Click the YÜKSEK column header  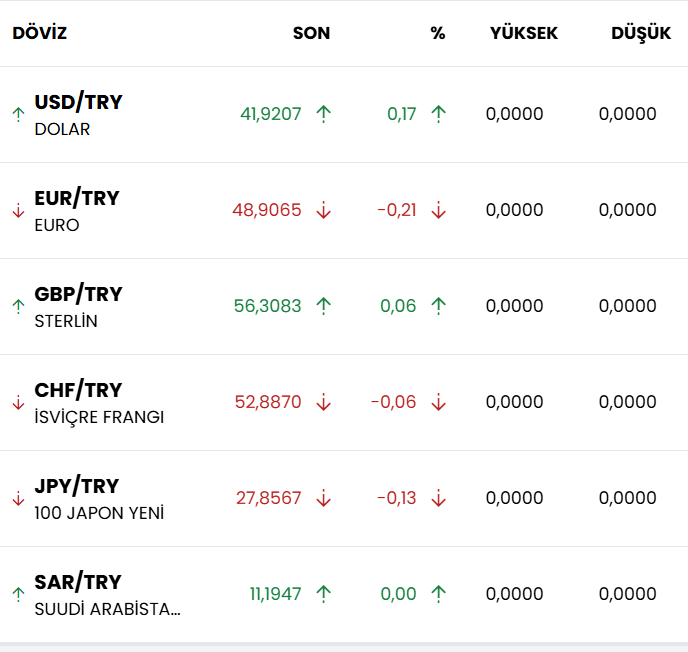[x=523, y=33]
